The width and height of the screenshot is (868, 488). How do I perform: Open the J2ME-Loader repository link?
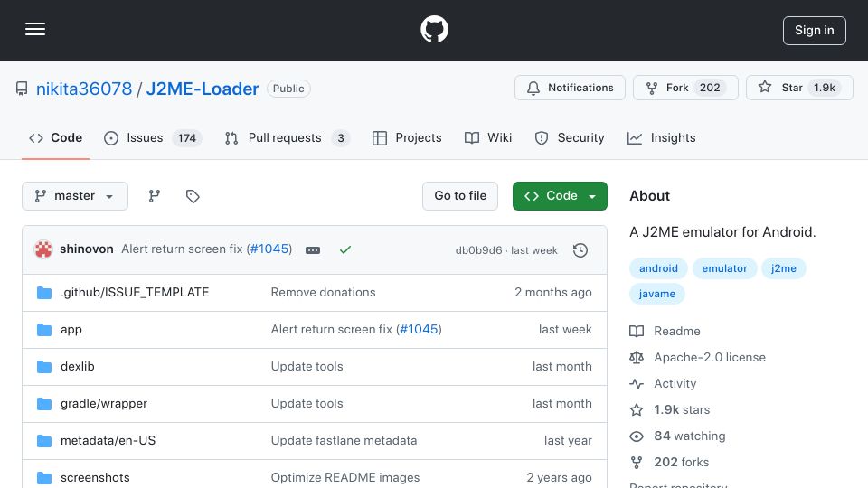coord(202,89)
